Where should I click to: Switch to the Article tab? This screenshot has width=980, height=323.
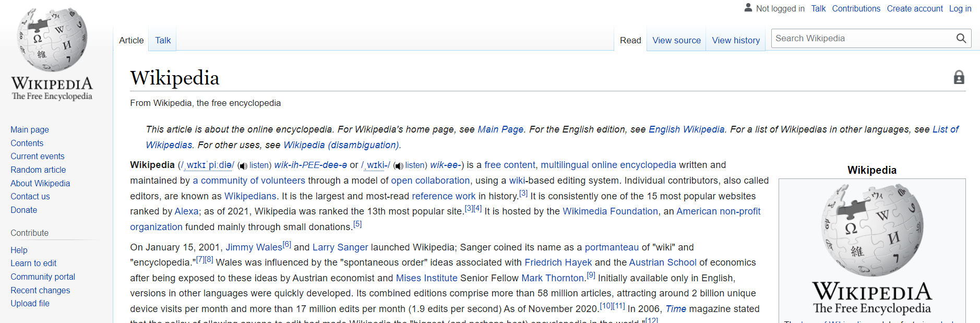pyautogui.click(x=132, y=40)
